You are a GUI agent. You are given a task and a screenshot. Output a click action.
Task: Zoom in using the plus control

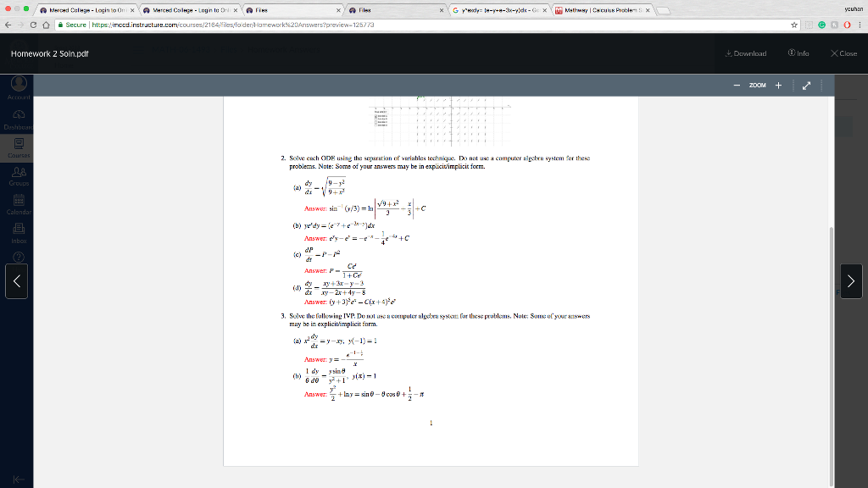[778, 85]
